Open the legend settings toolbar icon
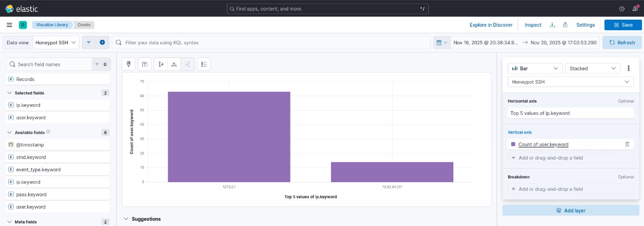Viewport: 644px width, 226px height. point(204,64)
